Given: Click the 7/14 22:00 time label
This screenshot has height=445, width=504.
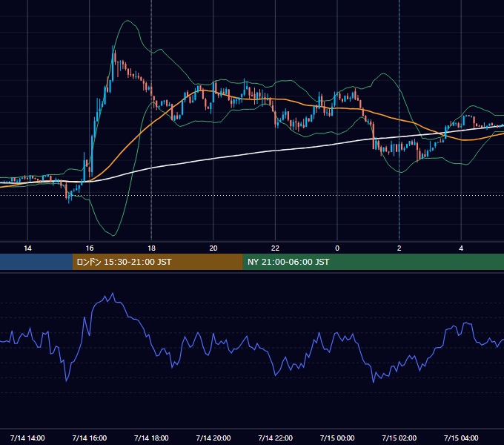Looking at the screenshot, I should pyautogui.click(x=276, y=438).
